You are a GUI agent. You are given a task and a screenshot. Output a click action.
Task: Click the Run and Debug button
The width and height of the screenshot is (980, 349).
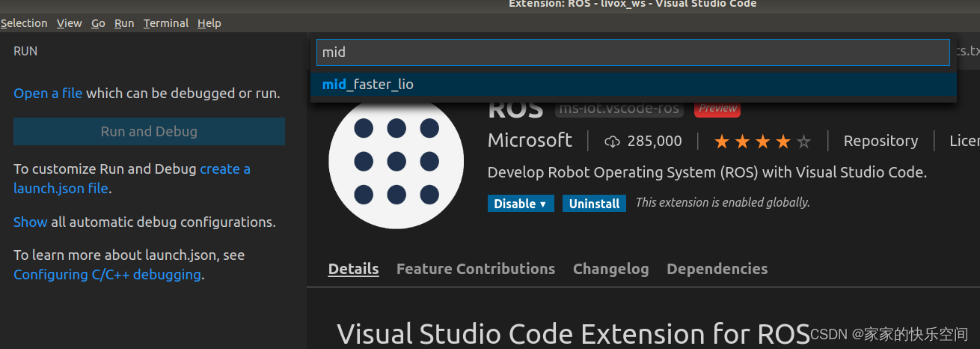click(x=149, y=131)
